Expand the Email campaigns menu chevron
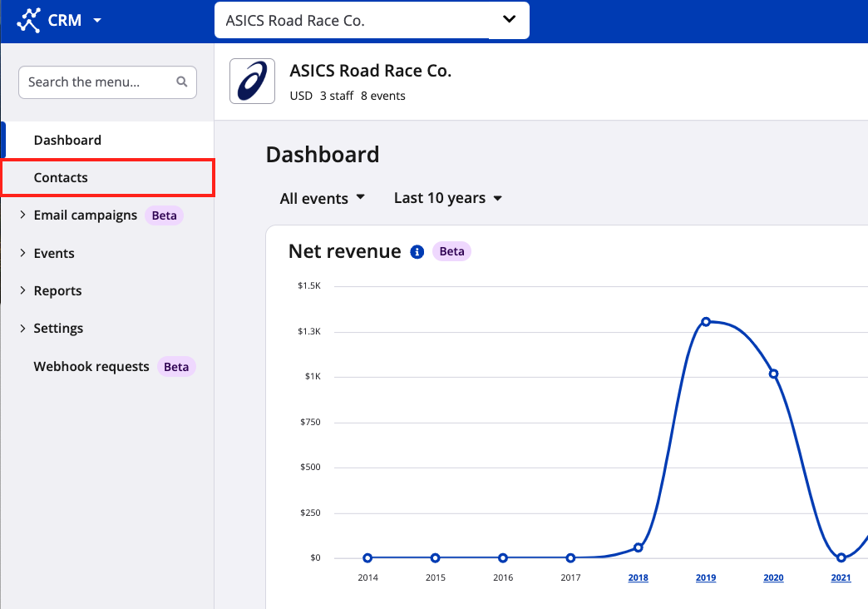The height and width of the screenshot is (609, 868). pos(22,215)
